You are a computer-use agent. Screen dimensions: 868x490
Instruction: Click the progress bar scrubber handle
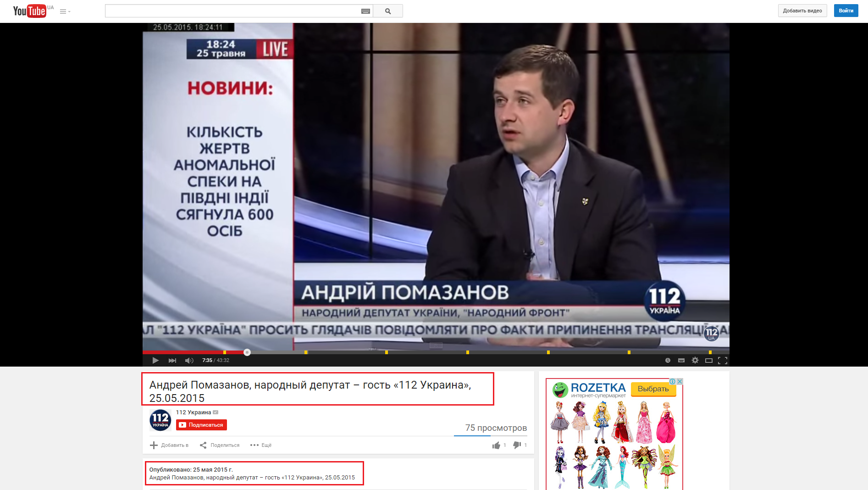click(247, 352)
